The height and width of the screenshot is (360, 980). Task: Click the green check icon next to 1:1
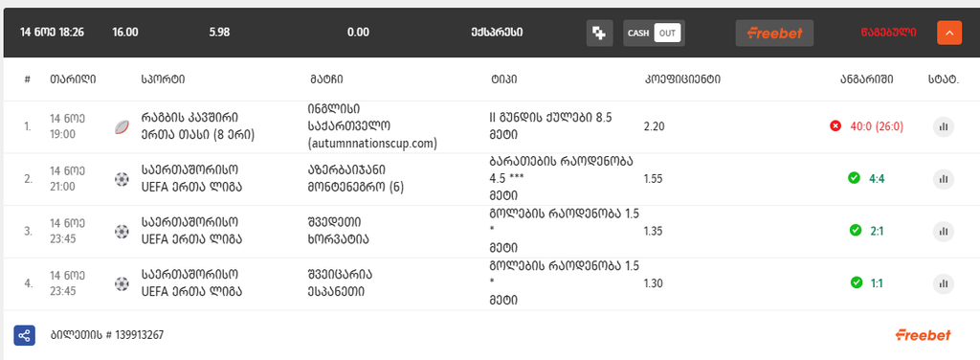857,283
